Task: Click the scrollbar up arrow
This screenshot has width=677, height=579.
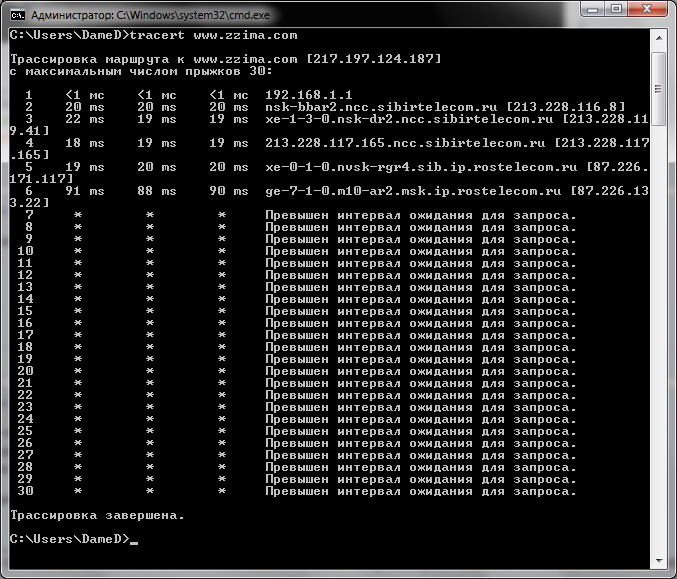Action: 659,38
